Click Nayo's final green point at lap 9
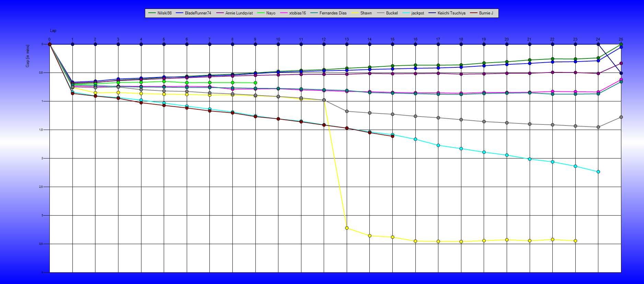 (x=255, y=83)
